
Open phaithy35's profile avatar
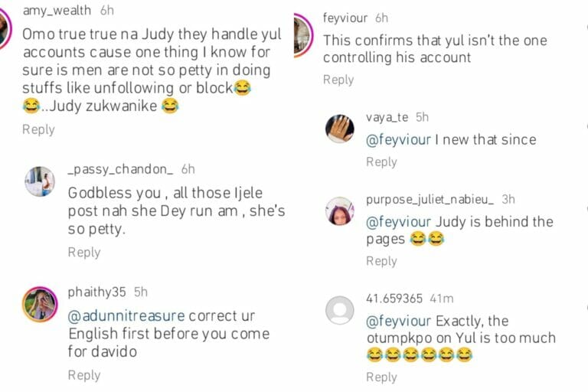[x=40, y=304]
